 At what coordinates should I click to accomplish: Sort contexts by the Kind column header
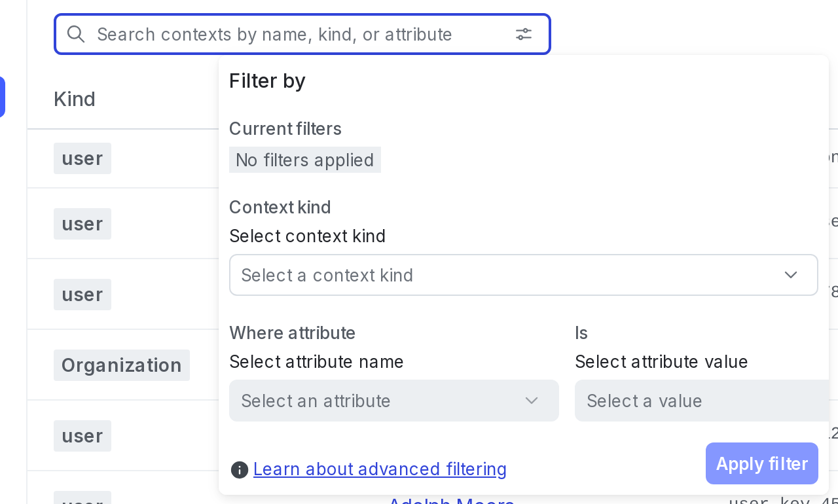coord(75,99)
